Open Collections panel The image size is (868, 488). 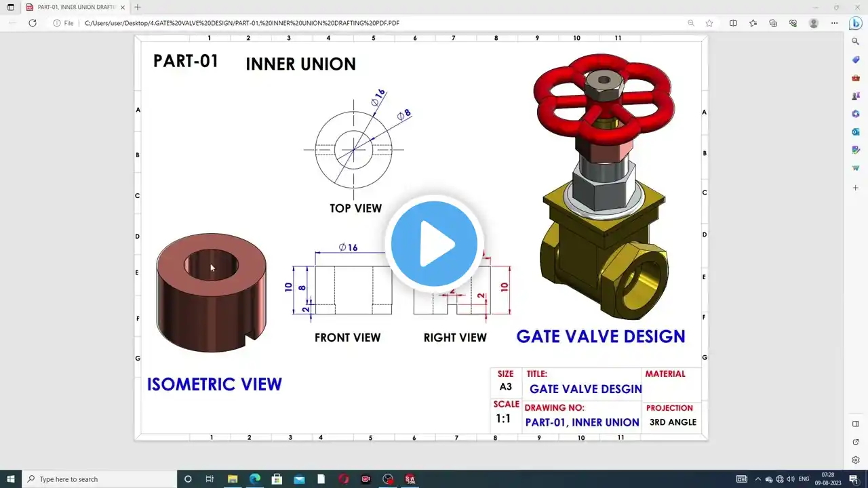773,23
